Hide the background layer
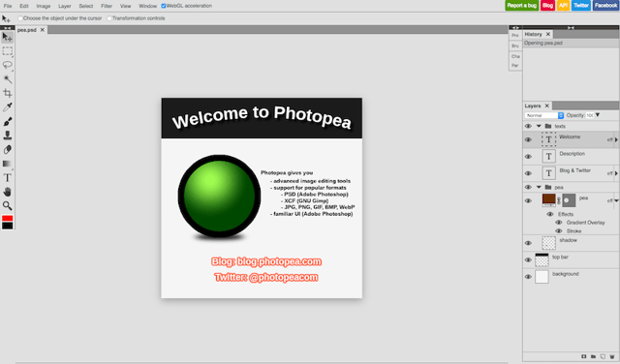This screenshot has width=620, height=364. [528, 277]
